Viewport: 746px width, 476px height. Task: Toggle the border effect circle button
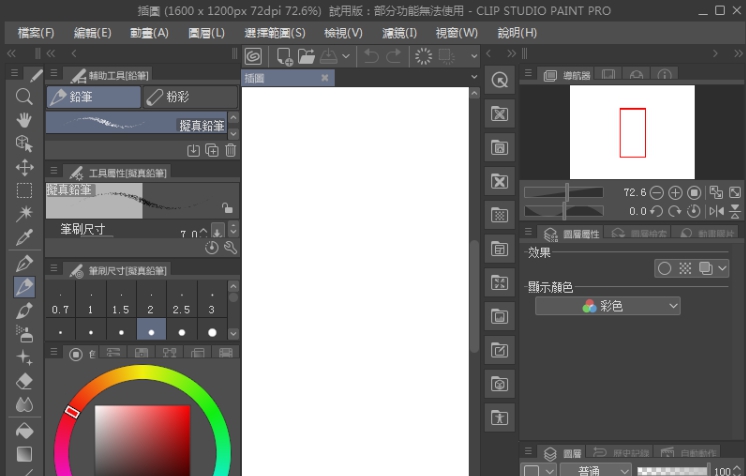click(664, 268)
